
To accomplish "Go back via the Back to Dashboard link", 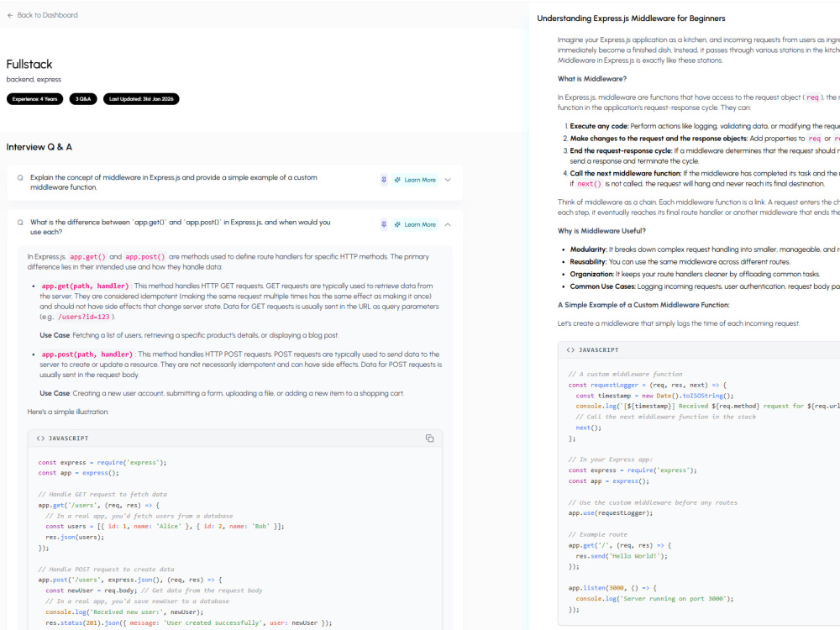I will pos(42,15).
